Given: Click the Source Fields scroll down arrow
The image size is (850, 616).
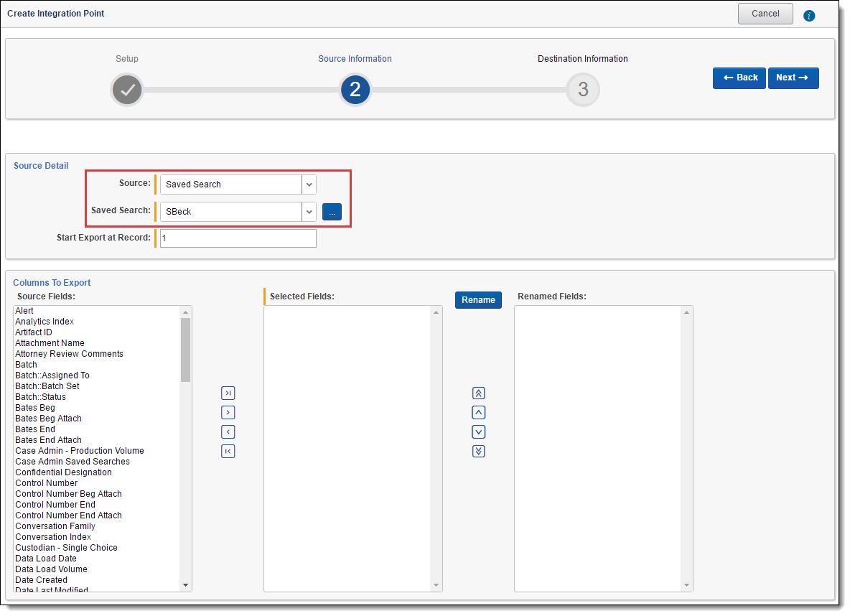Looking at the screenshot, I should tap(185, 585).
